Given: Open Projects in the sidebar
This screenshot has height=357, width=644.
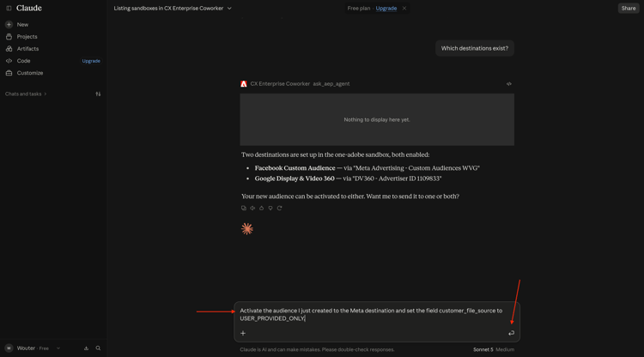Looking at the screenshot, I should pos(27,37).
